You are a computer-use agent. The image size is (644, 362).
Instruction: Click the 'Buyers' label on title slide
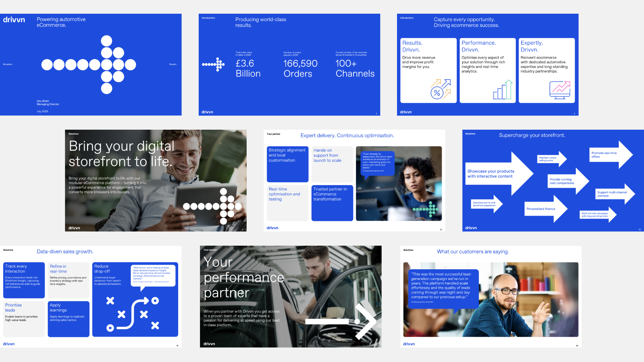point(173,64)
